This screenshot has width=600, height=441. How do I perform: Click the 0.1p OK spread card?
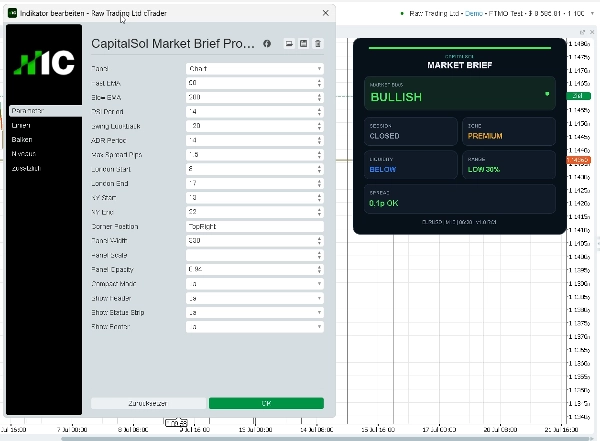click(x=460, y=199)
